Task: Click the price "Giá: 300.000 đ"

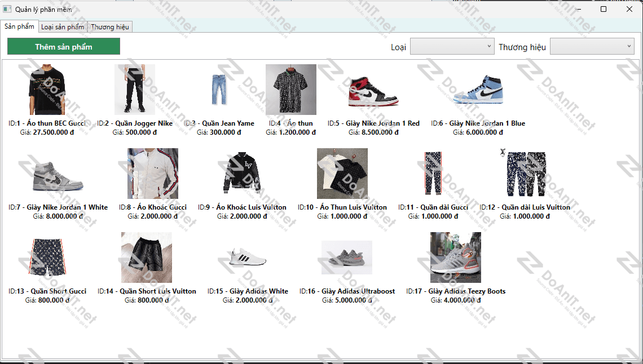Action: tap(219, 132)
